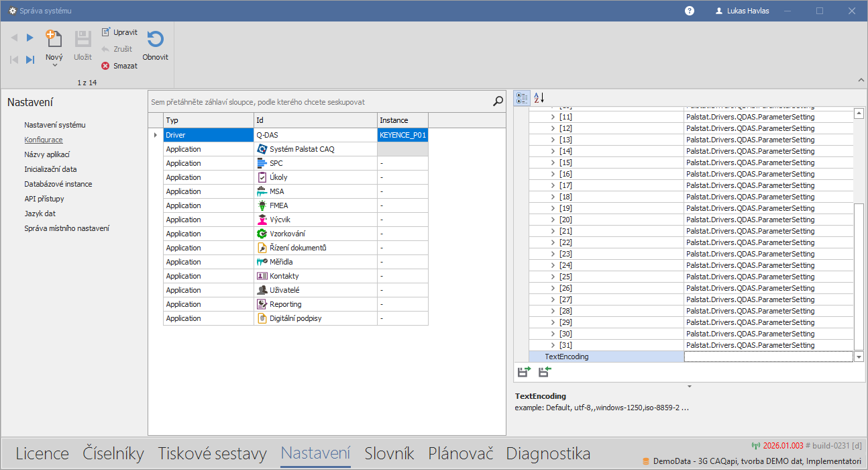Open the Číselníky tab
This screenshot has height=470, width=868.
click(113, 453)
